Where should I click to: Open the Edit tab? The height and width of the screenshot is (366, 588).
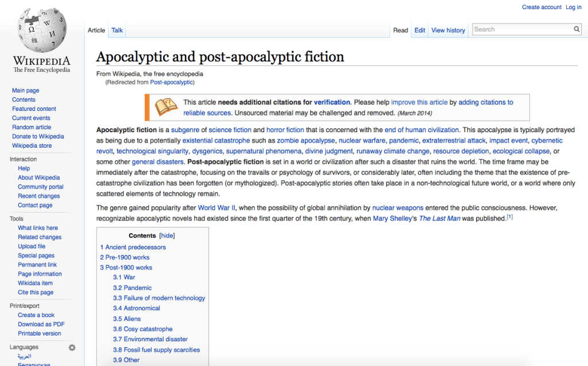tap(420, 30)
